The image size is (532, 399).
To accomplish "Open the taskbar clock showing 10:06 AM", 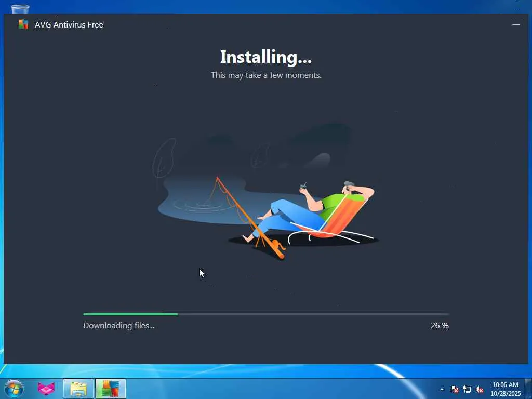I will click(x=505, y=389).
